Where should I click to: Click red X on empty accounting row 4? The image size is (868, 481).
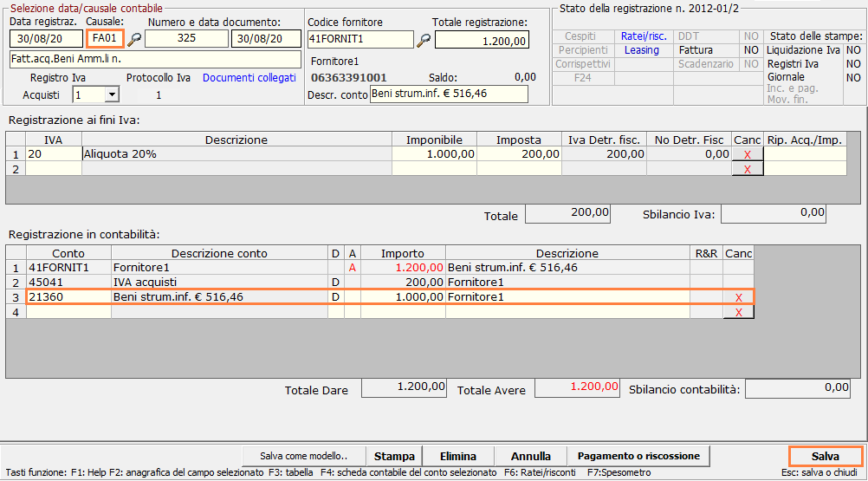pyautogui.click(x=738, y=312)
